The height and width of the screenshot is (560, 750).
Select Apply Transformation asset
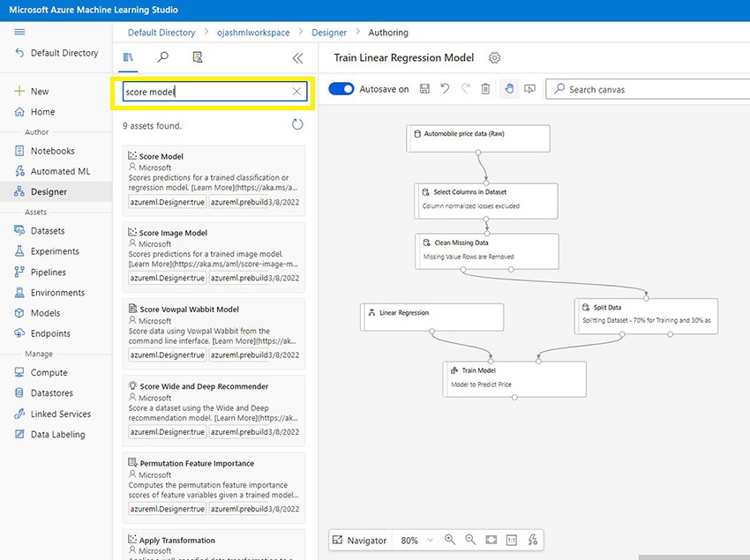pyautogui.click(x=214, y=545)
